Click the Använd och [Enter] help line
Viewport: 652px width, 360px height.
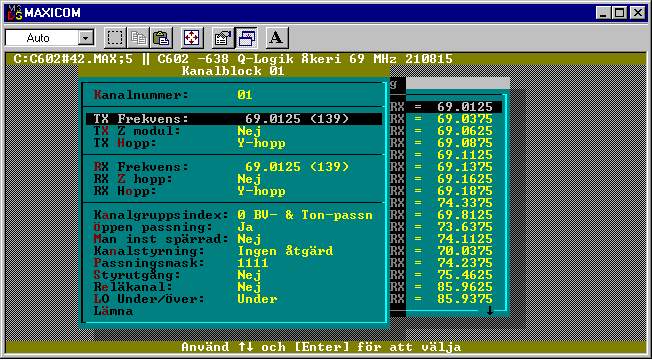pos(321,347)
